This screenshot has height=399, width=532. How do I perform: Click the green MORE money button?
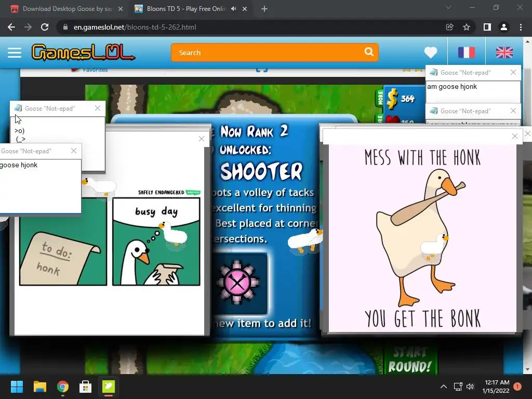tap(380, 98)
